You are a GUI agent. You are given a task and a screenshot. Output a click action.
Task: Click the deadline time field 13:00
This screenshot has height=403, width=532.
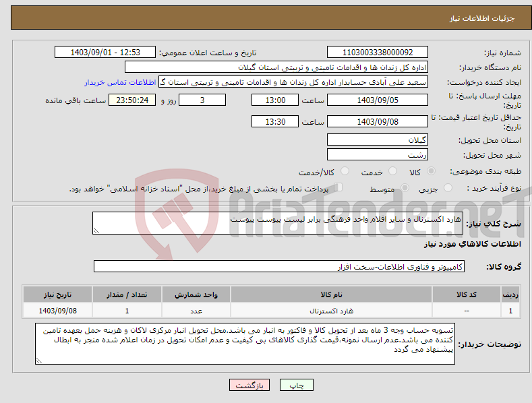coord(275,100)
